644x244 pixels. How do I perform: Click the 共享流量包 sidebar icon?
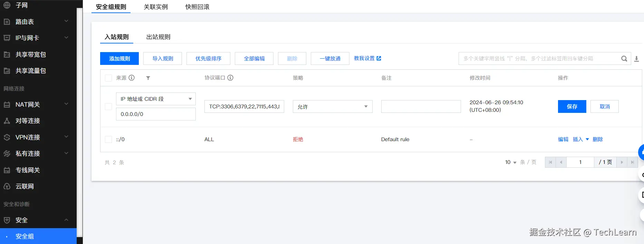tap(7, 71)
